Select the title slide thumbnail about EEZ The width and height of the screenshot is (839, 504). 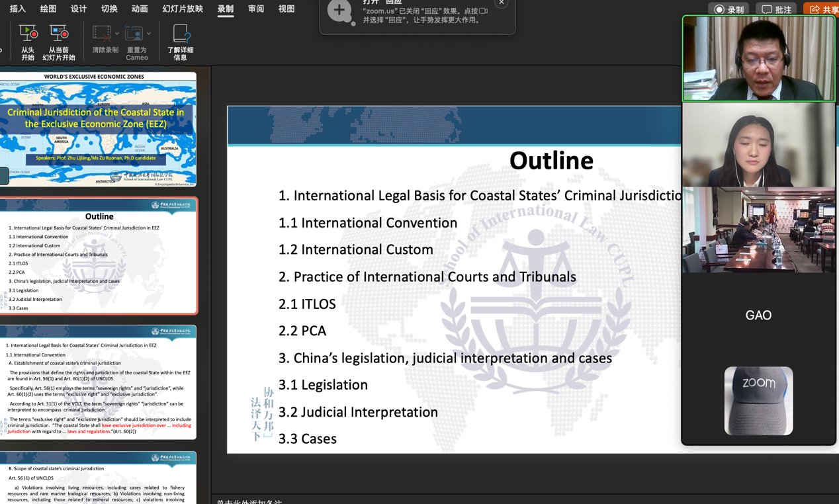98,129
